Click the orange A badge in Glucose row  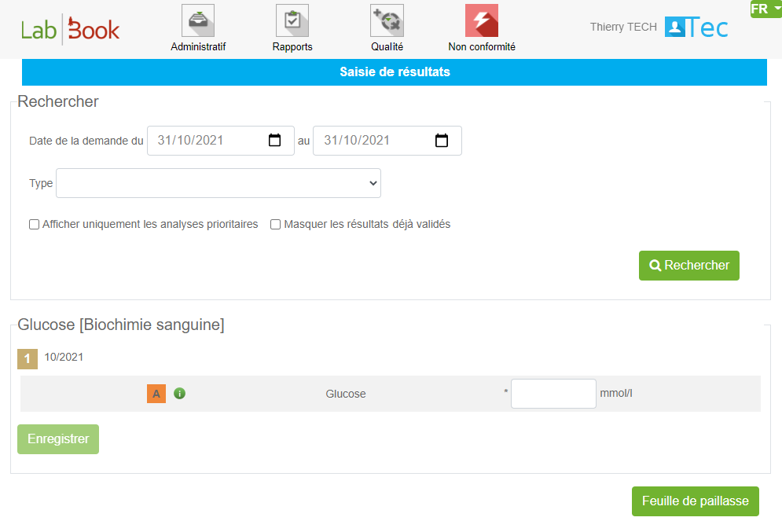pos(156,394)
